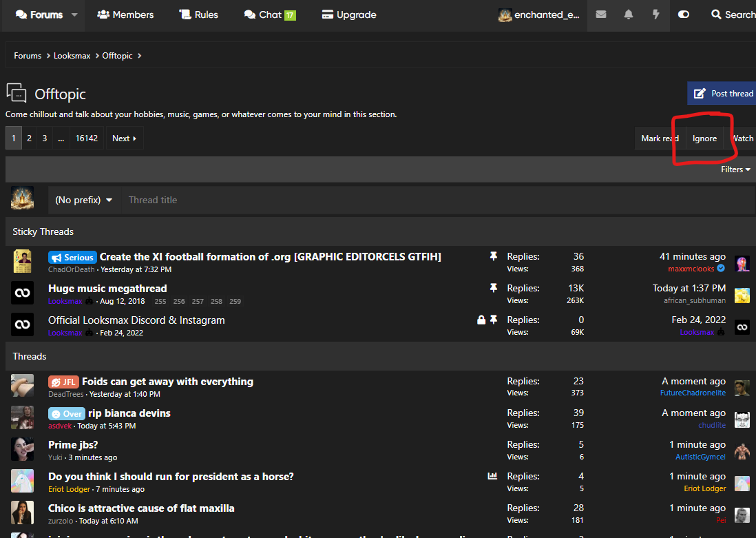Open the inbox envelope icon
This screenshot has height=538, width=756.
click(601, 14)
